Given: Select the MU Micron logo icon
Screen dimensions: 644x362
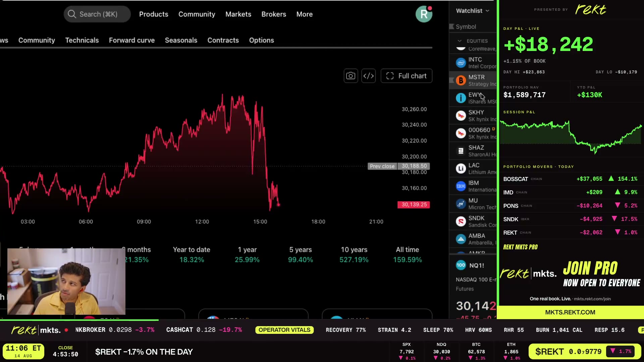Looking at the screenshot, I should click(x=461, y=204).
